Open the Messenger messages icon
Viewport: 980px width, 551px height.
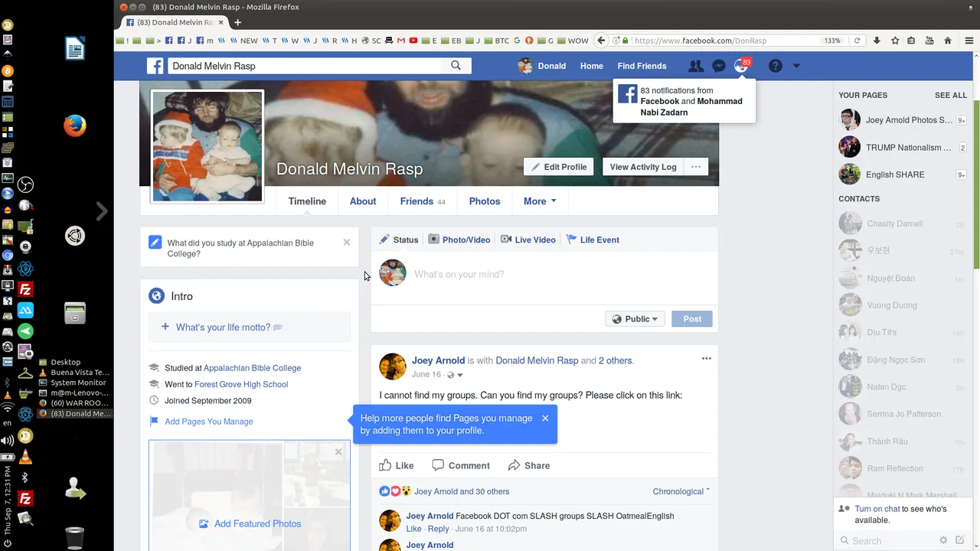point(718,66)
